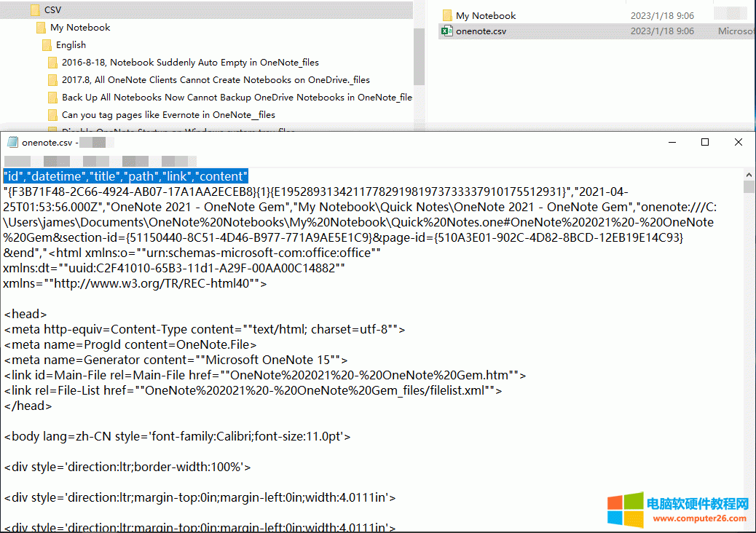Click the My Notebook folder icon in the tree
The image size is (756, 533).
tap(41, 27)
